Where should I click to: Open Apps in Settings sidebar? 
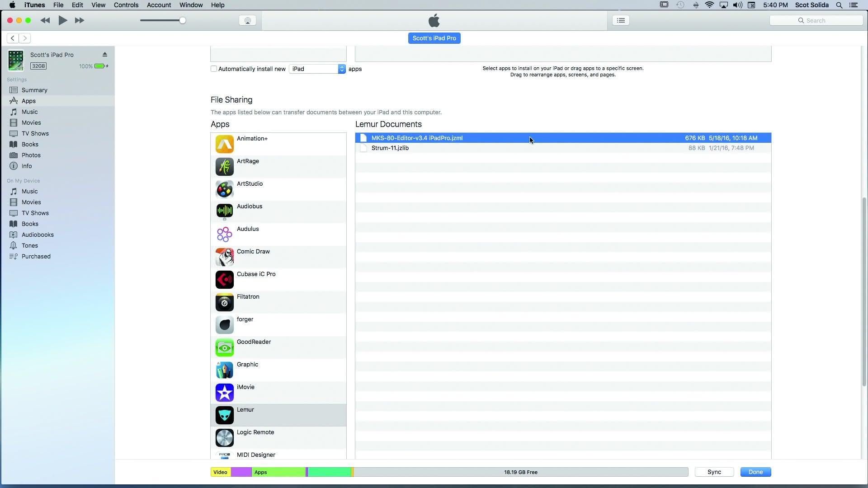[57, 101]
